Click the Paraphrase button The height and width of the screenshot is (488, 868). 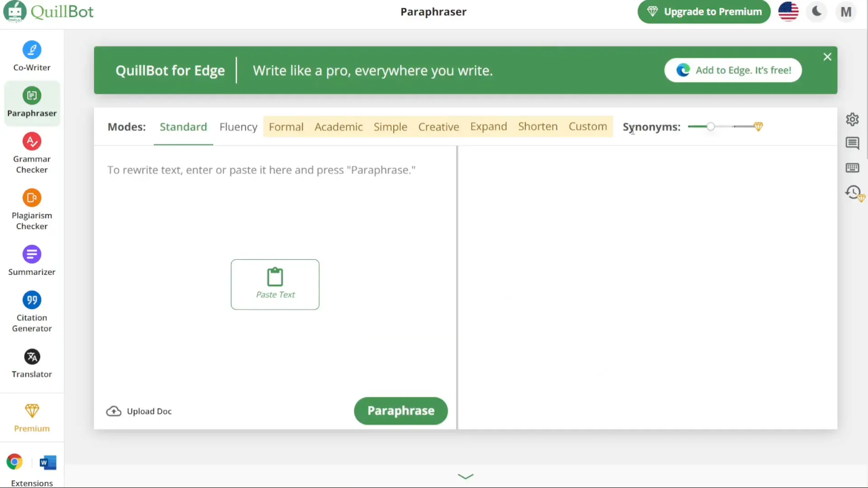click(401, 411)
